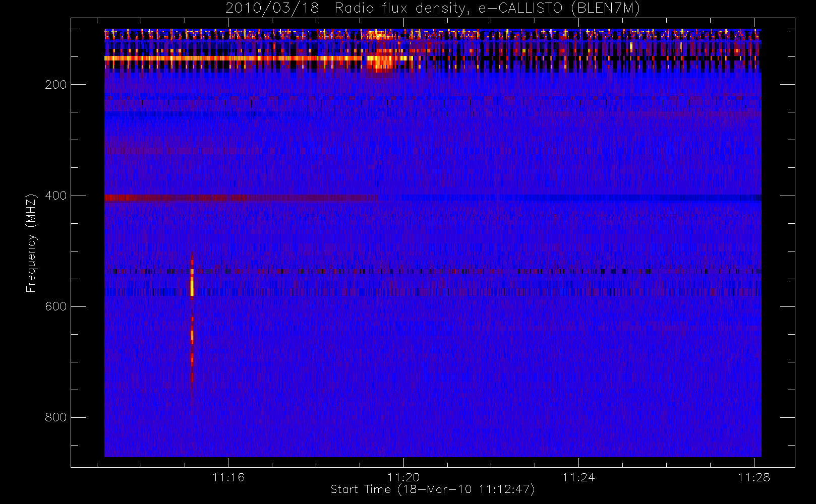Click the 200 frequency tick label
This screenshot has height=504, width=816.
[55, 85]
